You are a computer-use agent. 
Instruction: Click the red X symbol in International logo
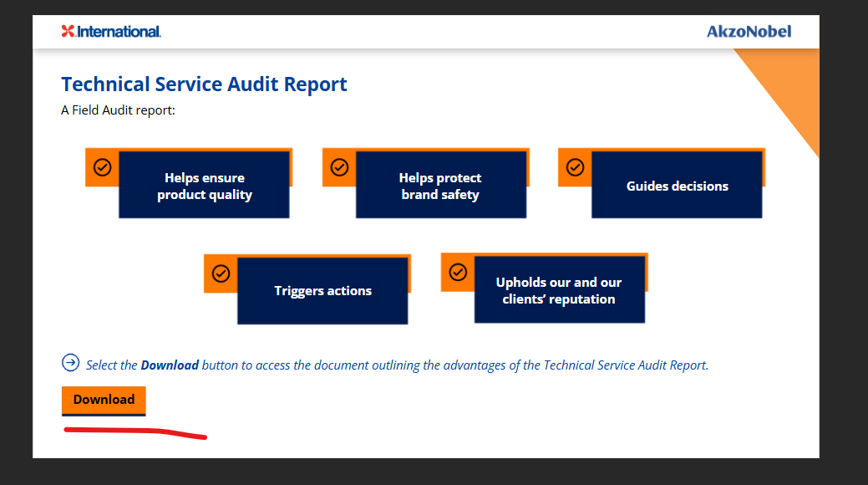pyautogui.click(x=68, y=32)
